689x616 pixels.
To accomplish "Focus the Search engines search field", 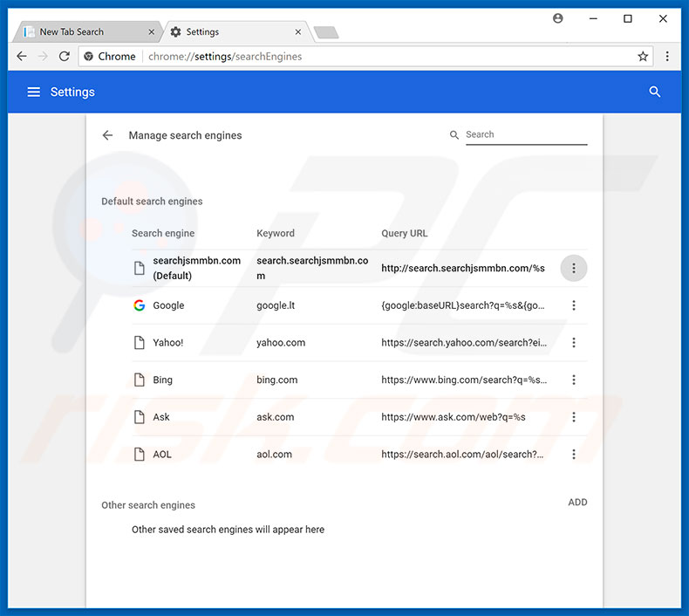I will (527, 134).
